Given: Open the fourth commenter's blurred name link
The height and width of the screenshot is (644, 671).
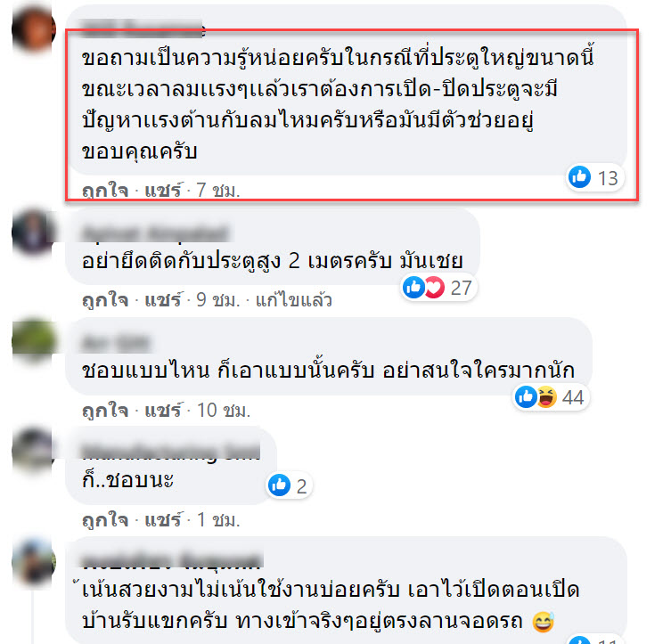Looking at the screenshot, I should (x=171, y=452).
